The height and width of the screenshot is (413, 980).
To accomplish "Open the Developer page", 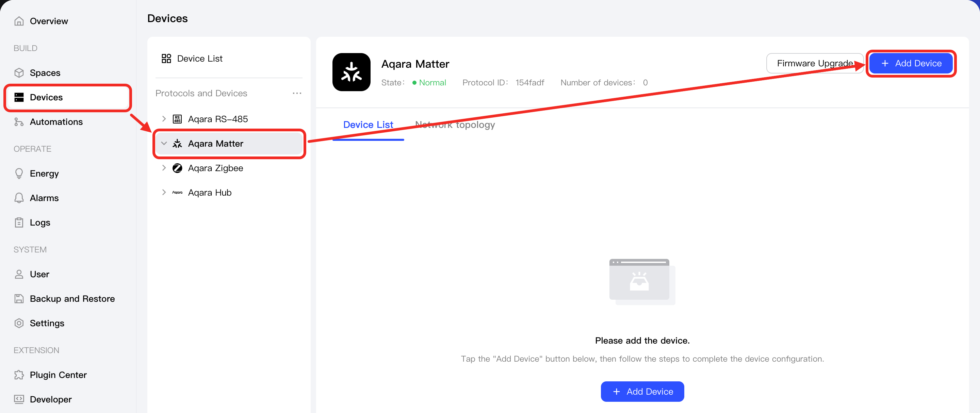I will [51, 399].
